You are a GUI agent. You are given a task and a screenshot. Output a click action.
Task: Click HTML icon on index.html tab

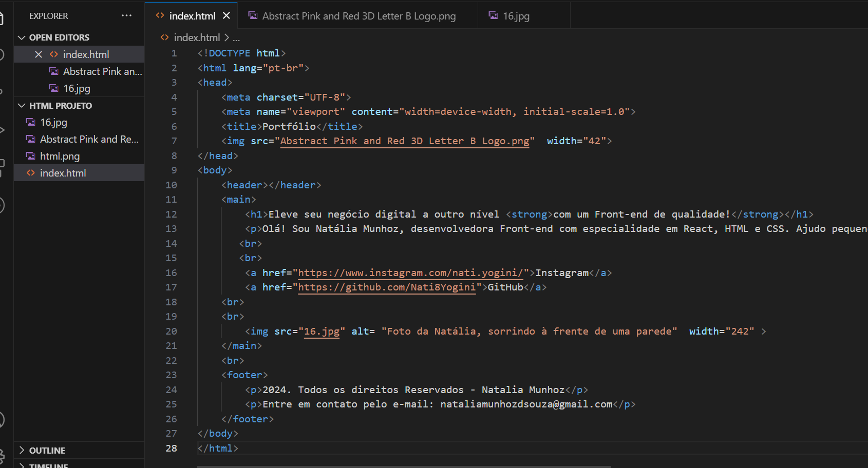(160, 15)
